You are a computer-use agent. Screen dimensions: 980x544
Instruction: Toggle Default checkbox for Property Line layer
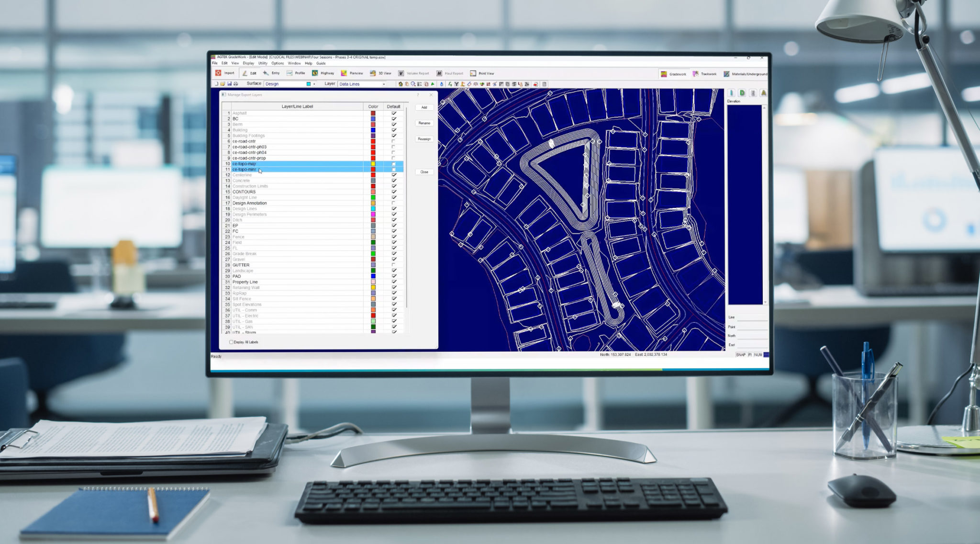point(394,282)
